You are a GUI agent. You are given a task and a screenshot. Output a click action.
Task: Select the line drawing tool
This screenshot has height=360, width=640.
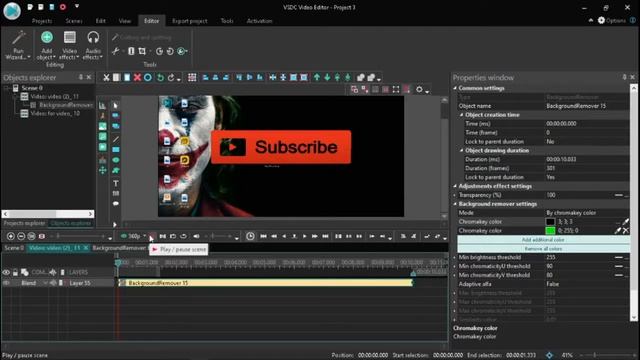point(116,139)
